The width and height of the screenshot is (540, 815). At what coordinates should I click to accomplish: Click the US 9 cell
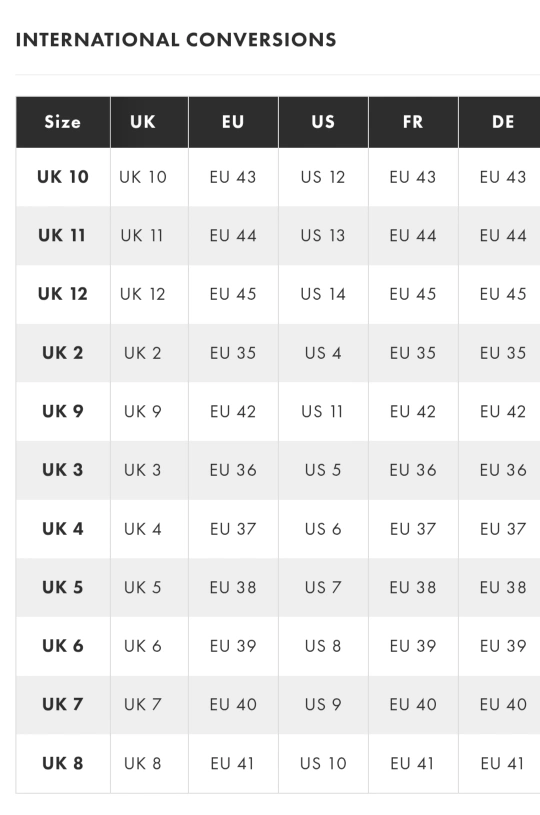click(323, 705)
